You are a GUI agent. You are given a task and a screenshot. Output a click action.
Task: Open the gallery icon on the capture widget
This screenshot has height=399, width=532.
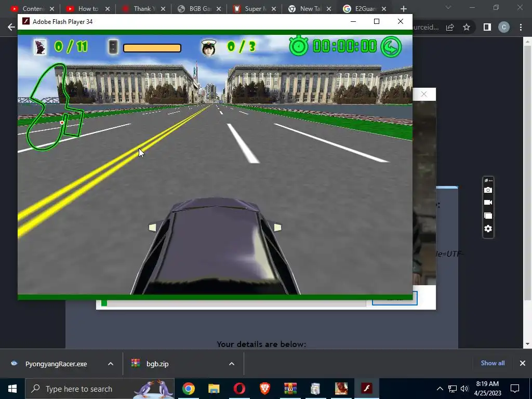tap(488, 216)
